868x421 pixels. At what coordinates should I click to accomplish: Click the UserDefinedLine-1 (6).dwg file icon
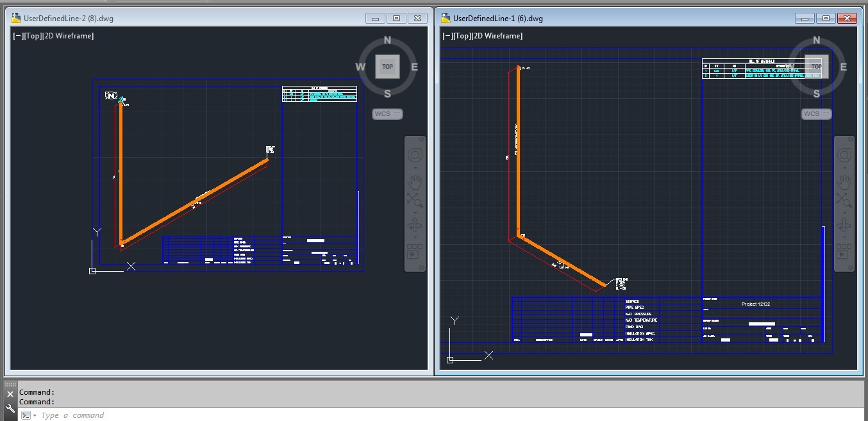coord(446,18)
